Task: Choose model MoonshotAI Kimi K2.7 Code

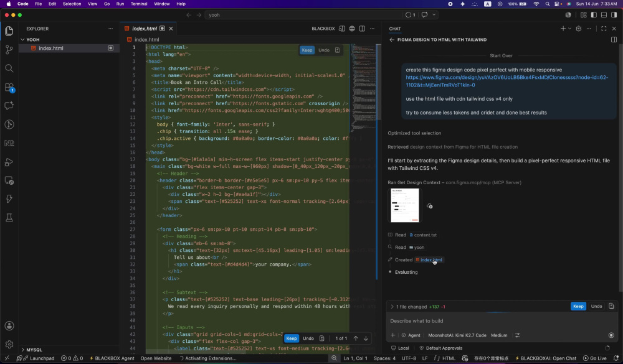Action: point(457,335)
